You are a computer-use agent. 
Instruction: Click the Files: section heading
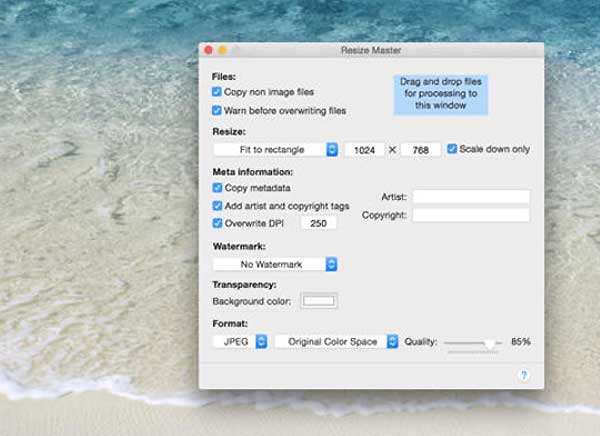pos(224,77)
